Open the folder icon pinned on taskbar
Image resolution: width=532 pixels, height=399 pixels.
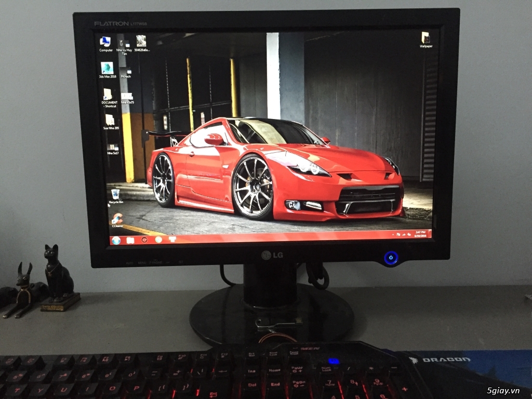[130, 240]
